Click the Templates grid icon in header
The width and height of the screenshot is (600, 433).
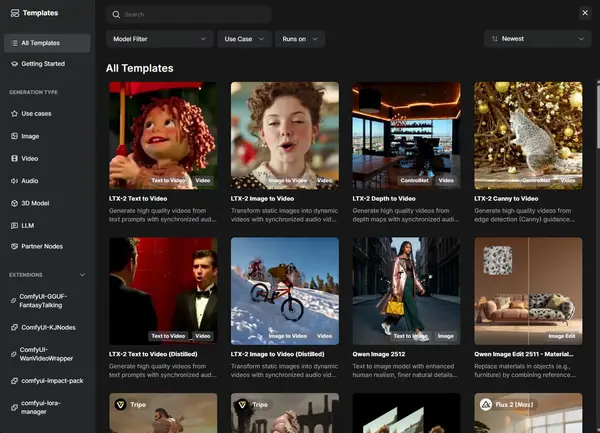[x=15, y=13]
